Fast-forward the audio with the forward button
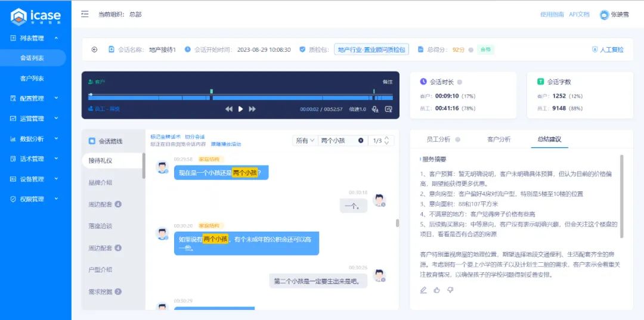Viewport: 644px width, 320px height. [x=252, y=109]
